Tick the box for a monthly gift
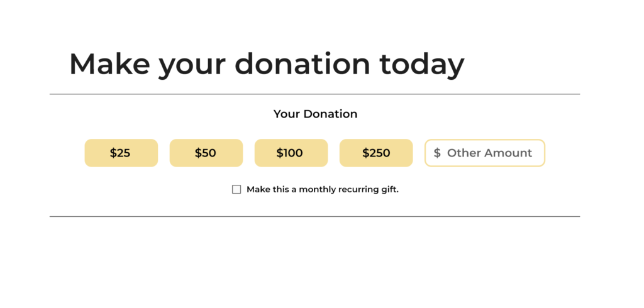 (236, 189)
